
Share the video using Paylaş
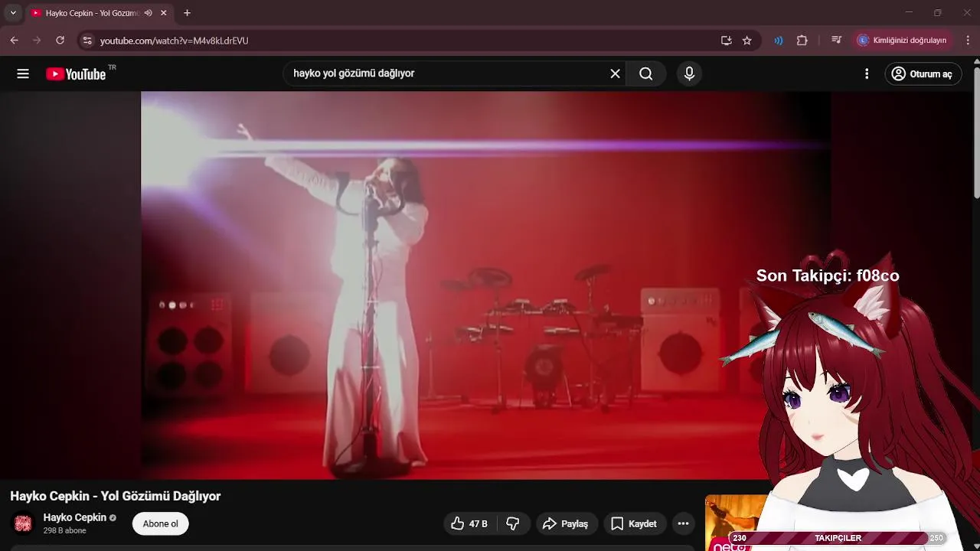[565, 523]
